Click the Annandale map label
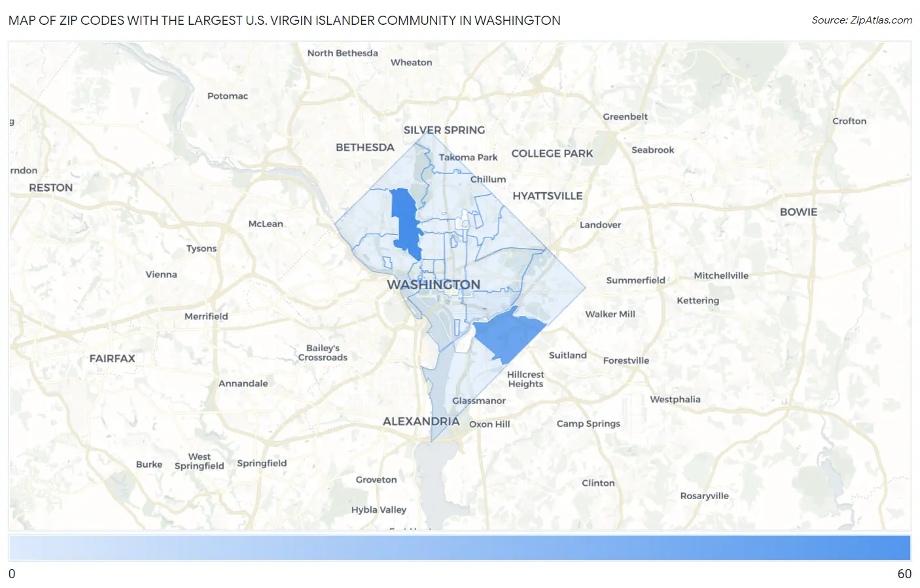This screenshot has height=588, width=920. click(243, 384)
